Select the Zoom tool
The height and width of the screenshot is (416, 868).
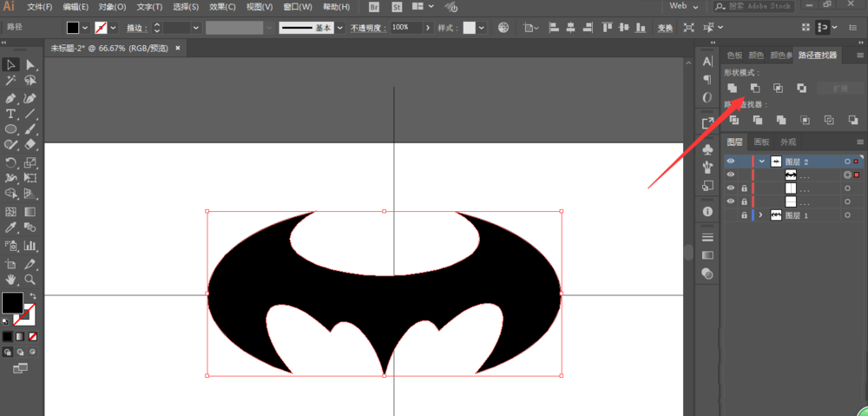click(30, 279)
